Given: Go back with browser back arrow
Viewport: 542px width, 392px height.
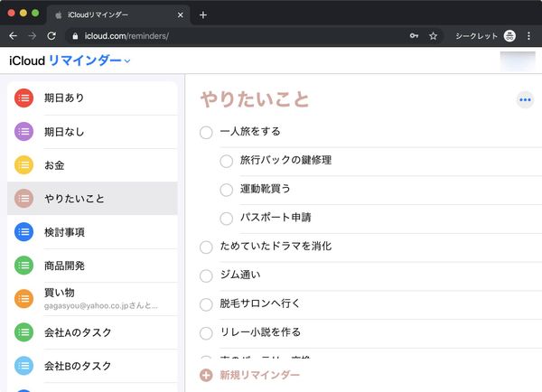Looking at the screenshot, I should tap(14, 36).
